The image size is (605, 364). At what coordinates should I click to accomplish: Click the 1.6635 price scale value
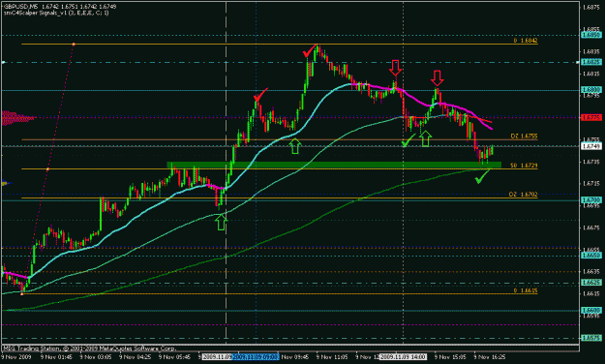[590, 272]
